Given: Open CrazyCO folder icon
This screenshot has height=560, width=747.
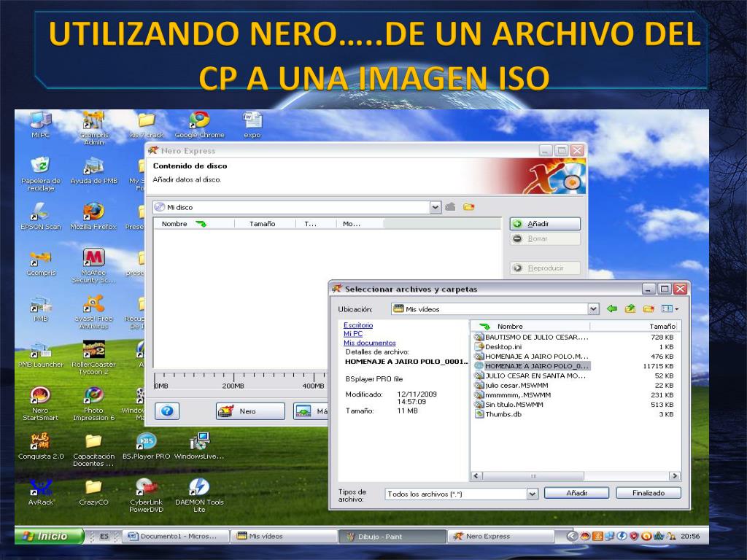Looking at the screenshot, I should pos(93,492).
